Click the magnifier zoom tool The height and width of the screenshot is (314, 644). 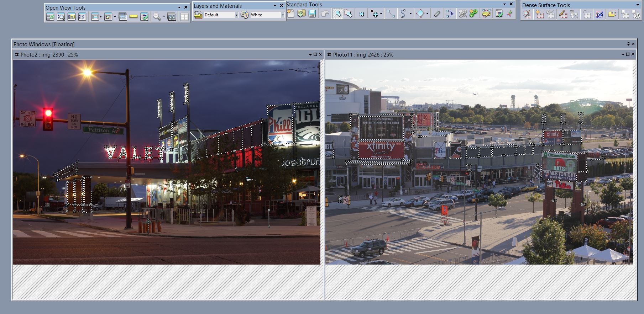157,17
